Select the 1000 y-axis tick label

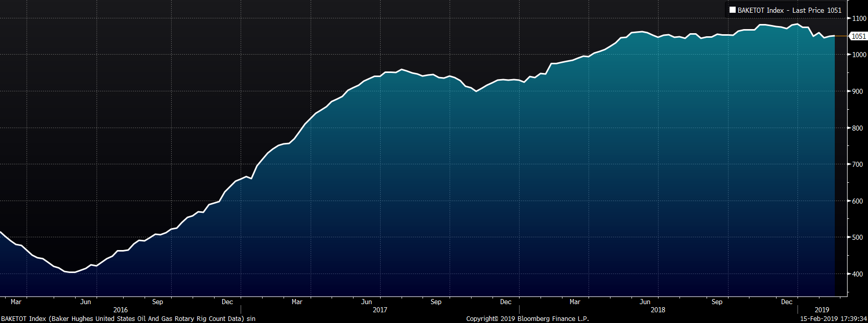tap(858, 55)
